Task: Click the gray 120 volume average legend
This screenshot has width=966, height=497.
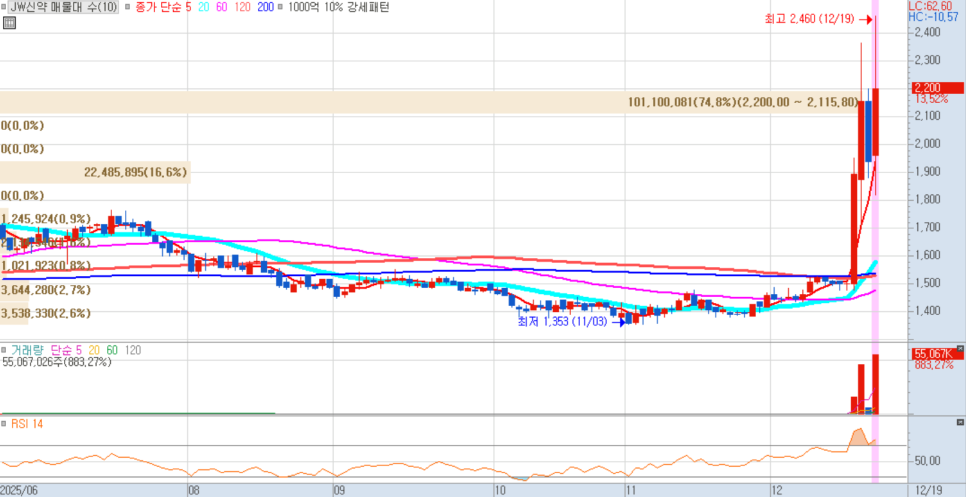Action: 132,350
